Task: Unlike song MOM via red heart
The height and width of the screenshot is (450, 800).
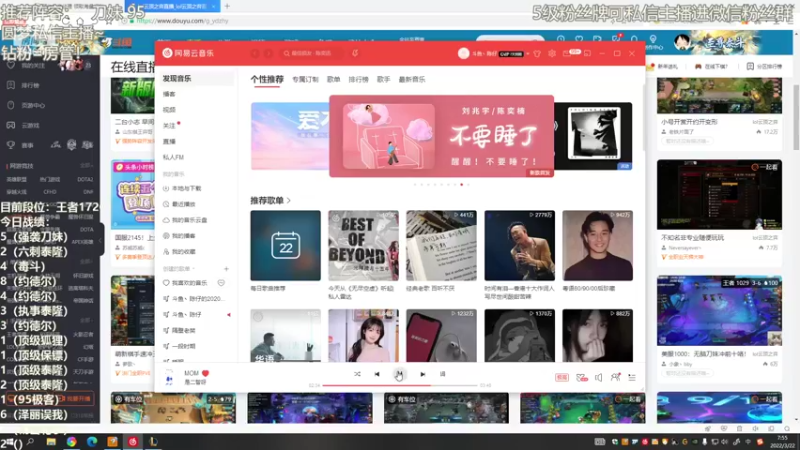Action: (x=206, y=373)
